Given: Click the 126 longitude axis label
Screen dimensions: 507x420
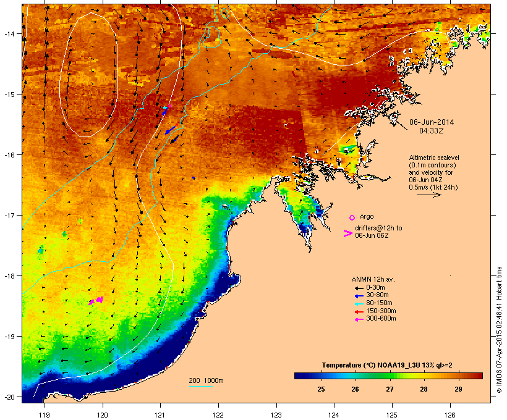Looking at the screenshot, I should point(449,415).
